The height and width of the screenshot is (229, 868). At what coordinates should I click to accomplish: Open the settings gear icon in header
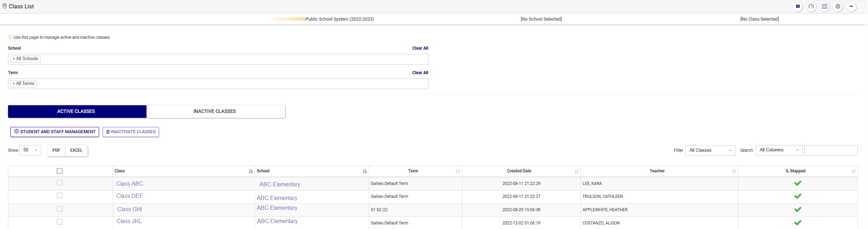838,7
